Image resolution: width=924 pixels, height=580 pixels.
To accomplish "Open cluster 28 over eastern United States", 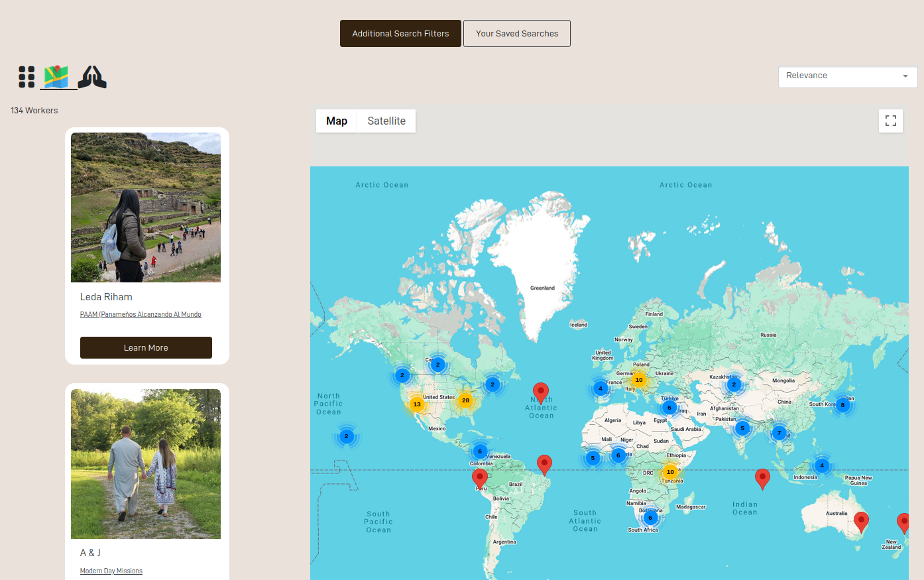I will coord(466,400).
